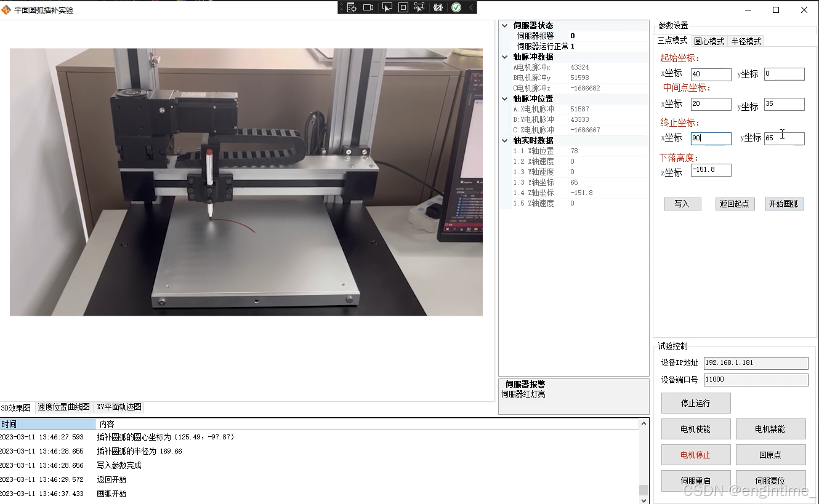Click the orange app icon in title bar
The height and width of the screenshot is (504, 819).
click(6, 10)
